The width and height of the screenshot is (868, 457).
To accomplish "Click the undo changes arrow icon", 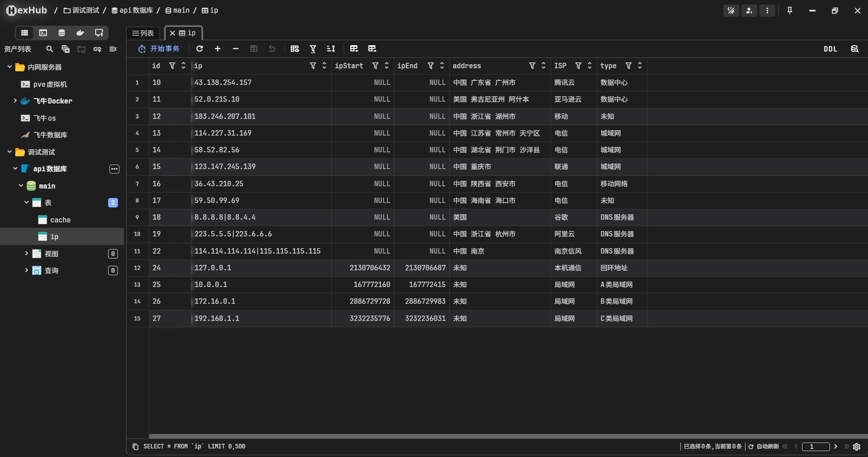I will tap(272, 48).
